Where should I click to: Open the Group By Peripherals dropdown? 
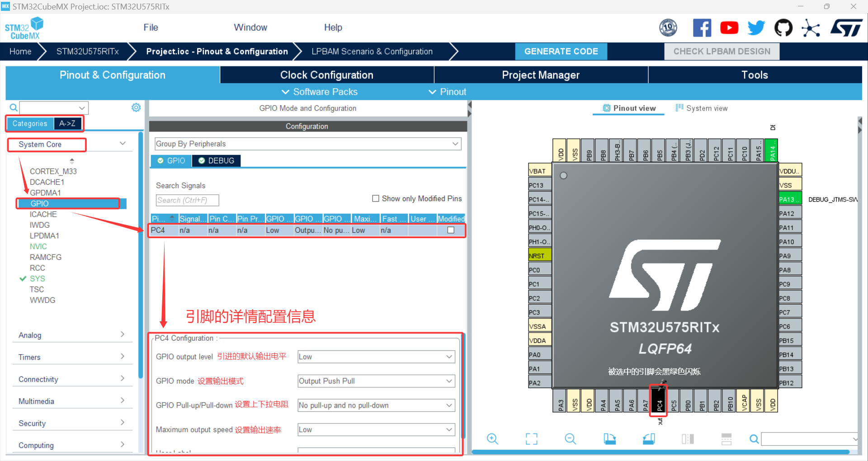click(x=308, y=144)
